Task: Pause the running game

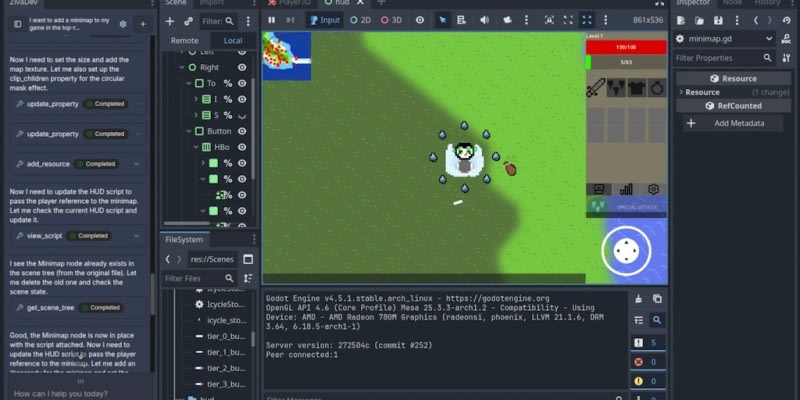Action: click(272, 20)
